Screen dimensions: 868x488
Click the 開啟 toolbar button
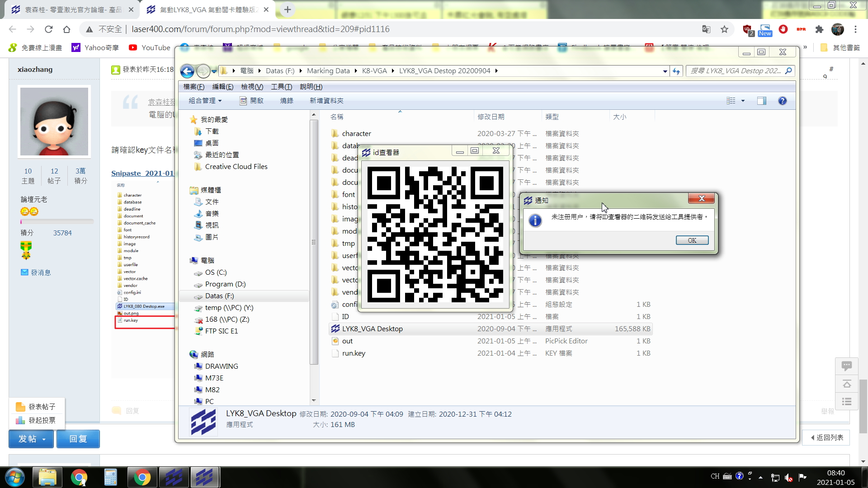tap(252, 101)
